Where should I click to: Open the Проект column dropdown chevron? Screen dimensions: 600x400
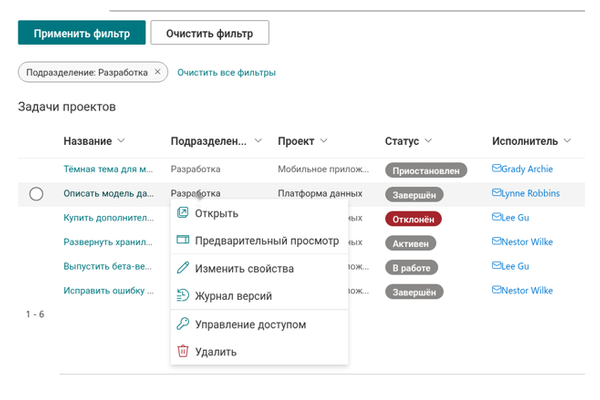(324, 141)
